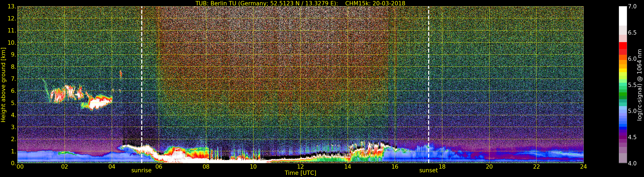Select the 'CHM15k: 20-03-2018' text in title
This screenshot has width=644, height=177.
375,3
